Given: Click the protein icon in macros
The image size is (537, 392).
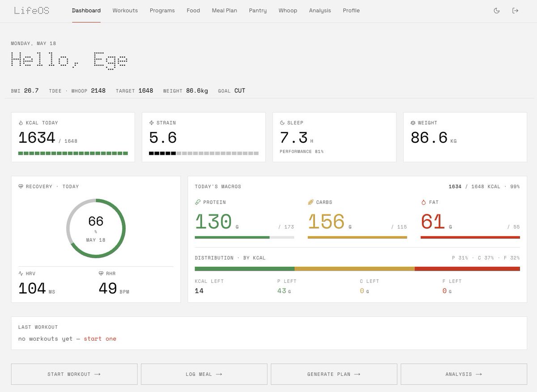Looking at the screenshot, I should coord(198,202).
